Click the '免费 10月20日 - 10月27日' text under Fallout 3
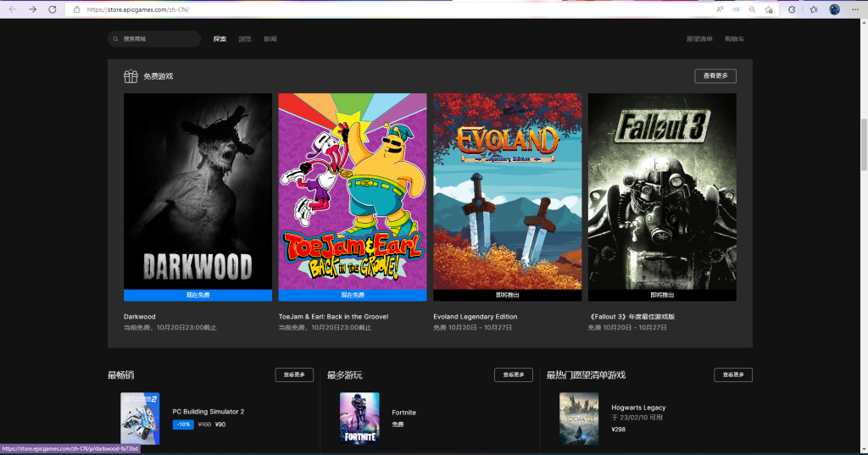The height and width of the screenshot is (455, 868). pyautogui.click(x=627, y=328)
